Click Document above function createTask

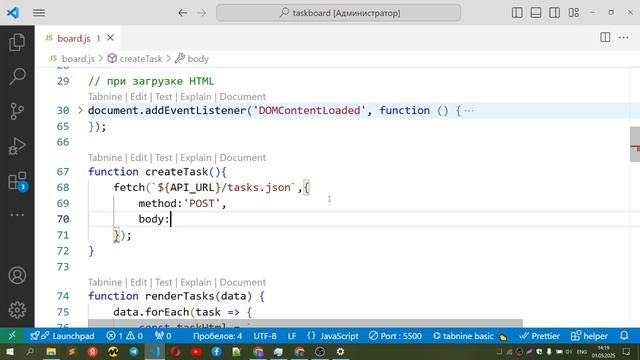[242, 158]
